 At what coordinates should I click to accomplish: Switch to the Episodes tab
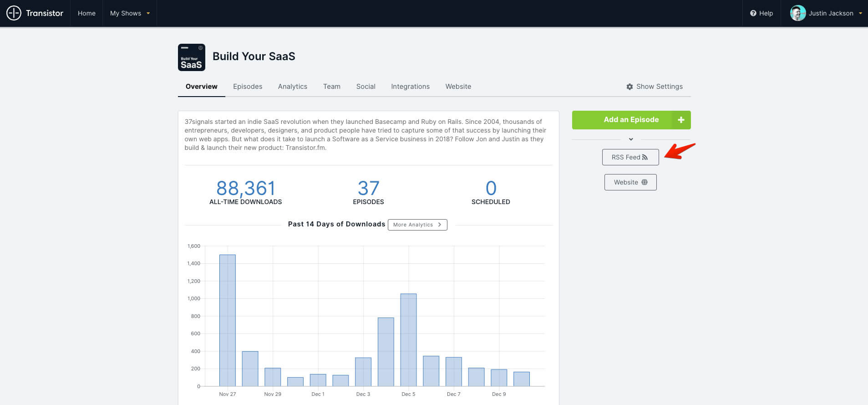tap(247, 87)
